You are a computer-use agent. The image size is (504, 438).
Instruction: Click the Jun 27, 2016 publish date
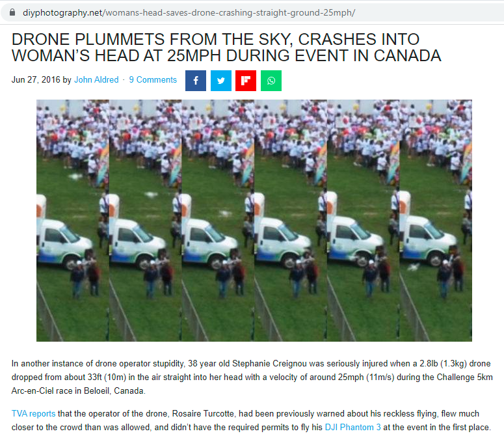pyautogui.click(x=36, y=80)
